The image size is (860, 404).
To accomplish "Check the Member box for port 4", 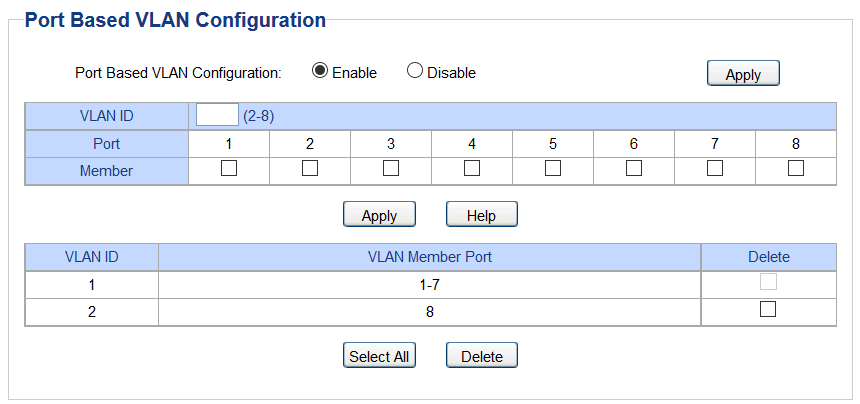I will click(472, 169).
